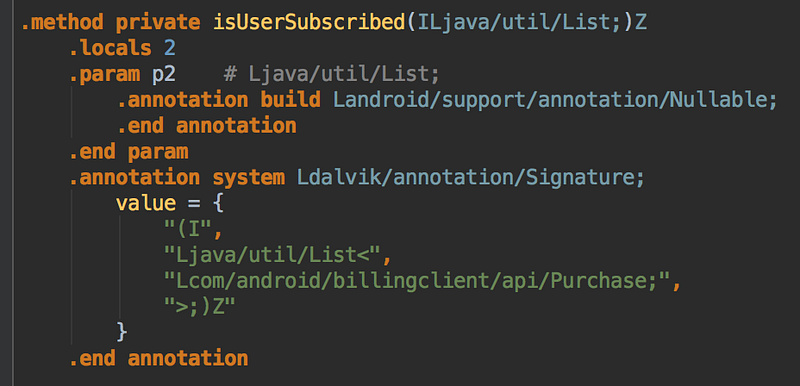Click the final .end annotation line
Screen dimensions: 800x386
pos(158,357)
